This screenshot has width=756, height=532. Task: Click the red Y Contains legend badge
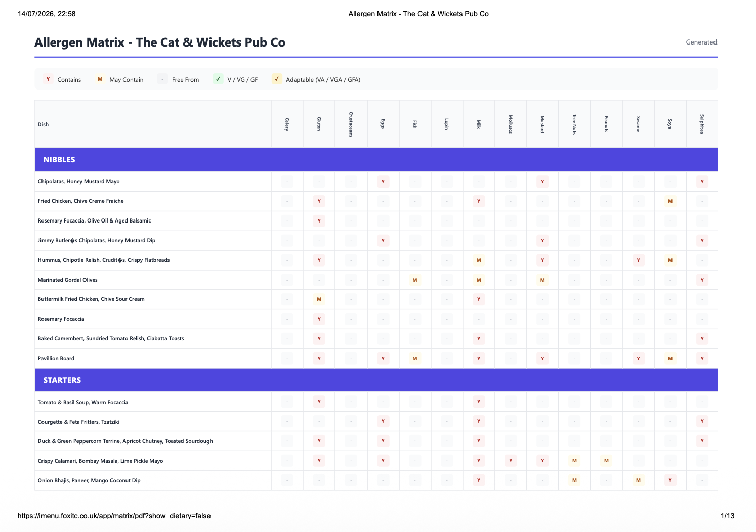(48, 79)
